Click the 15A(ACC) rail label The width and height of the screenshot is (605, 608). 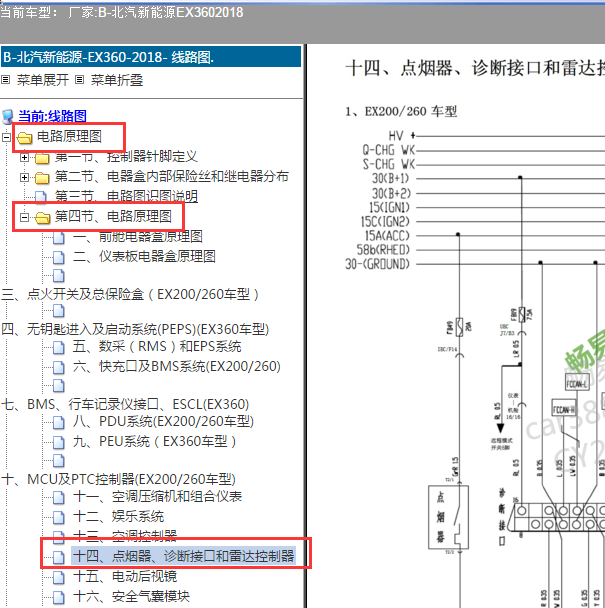pos(387,236)
